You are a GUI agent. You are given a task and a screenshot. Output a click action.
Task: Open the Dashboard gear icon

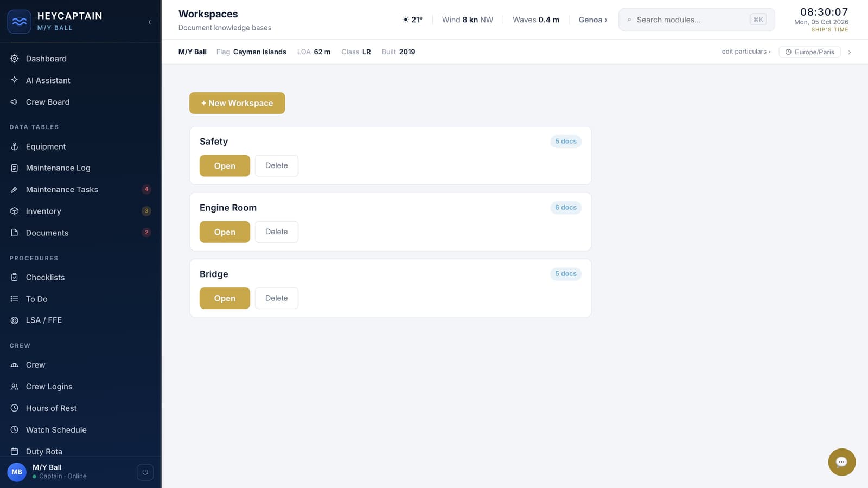(x=15, y=59)
